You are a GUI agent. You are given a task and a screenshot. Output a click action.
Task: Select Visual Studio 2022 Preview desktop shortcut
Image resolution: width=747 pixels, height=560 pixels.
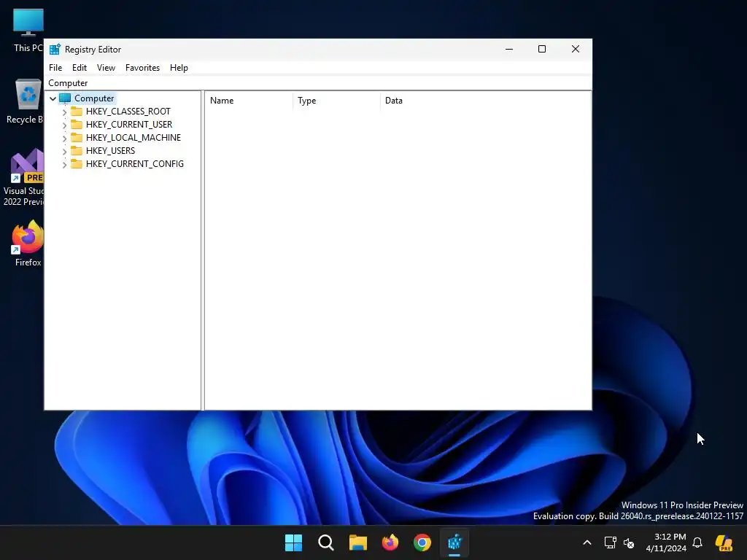(24, 177)
